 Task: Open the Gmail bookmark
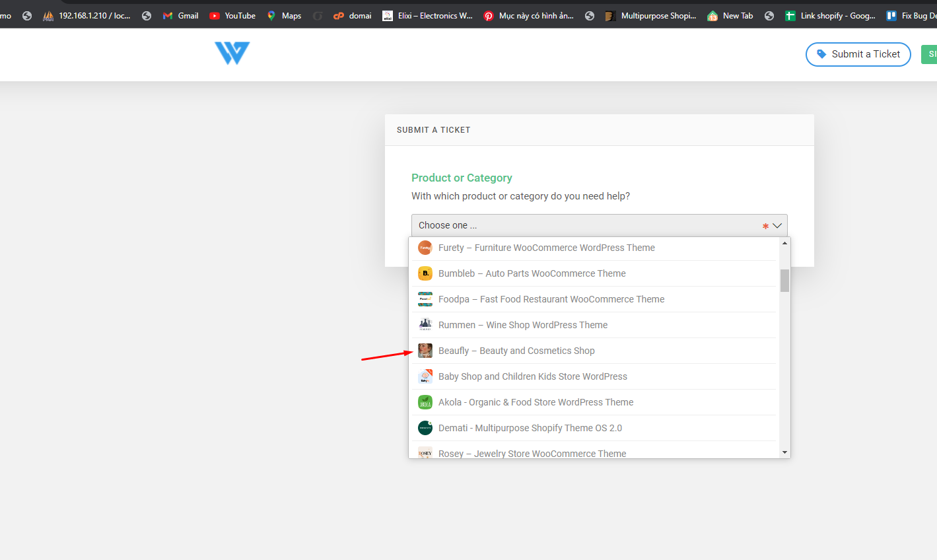(180, 16)
